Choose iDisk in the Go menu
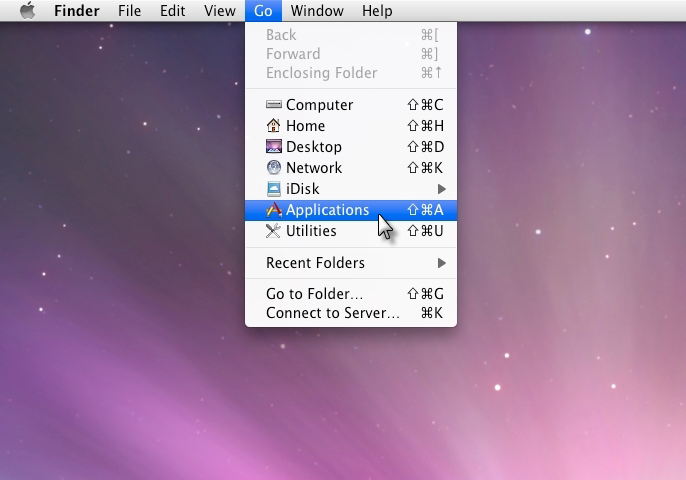Screen dimensions: 686x480 pos(351,189)
